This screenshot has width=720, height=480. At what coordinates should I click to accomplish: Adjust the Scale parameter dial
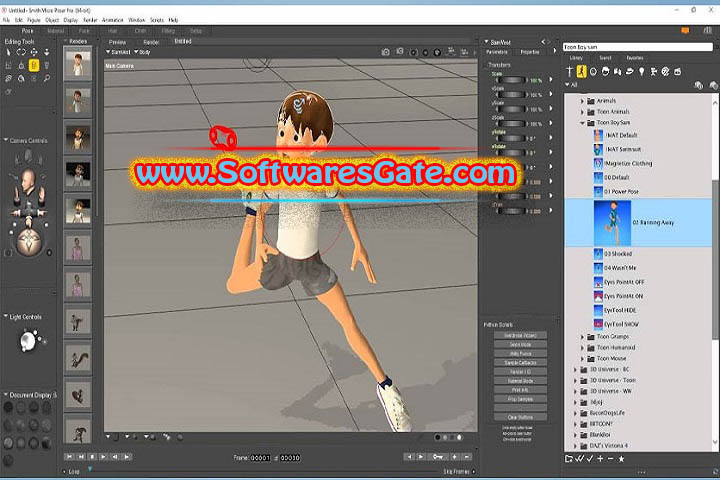[510, 80]
